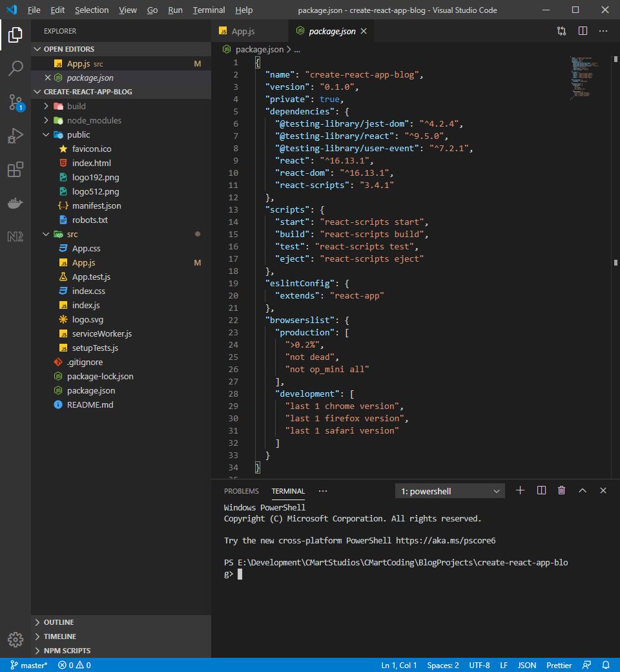Open the File menu

(34, 10)
